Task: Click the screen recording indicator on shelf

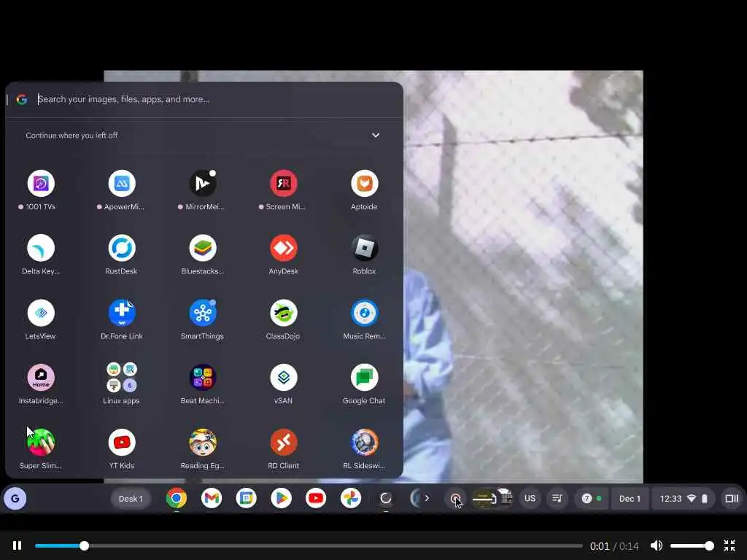Action: [x=455, y=499]
